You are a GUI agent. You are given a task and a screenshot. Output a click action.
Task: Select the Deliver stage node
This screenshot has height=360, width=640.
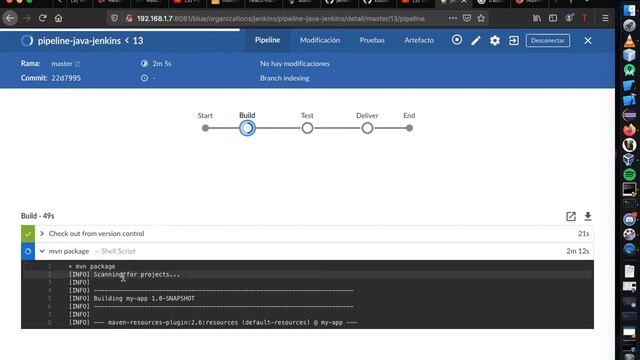(367, 128)
